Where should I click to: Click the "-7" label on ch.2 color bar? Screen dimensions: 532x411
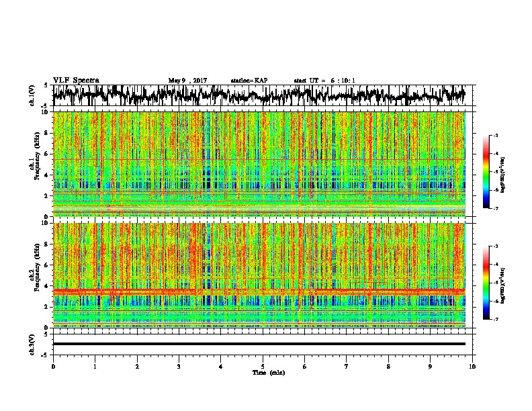click(496, 319)
